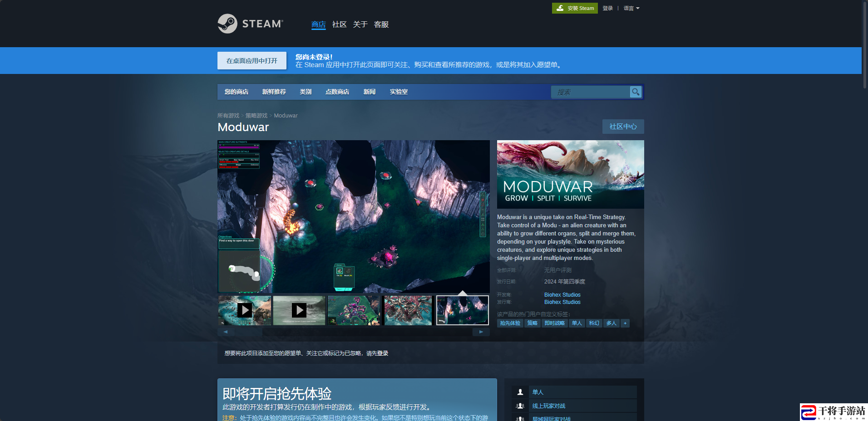This screenshot has height=421, width=868.
Task: Open the 您的商店 store tab
Action: [x=237, y=92]
